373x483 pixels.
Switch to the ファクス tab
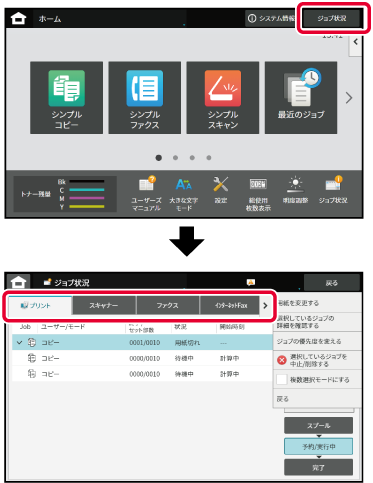click(x=168, y=305)
